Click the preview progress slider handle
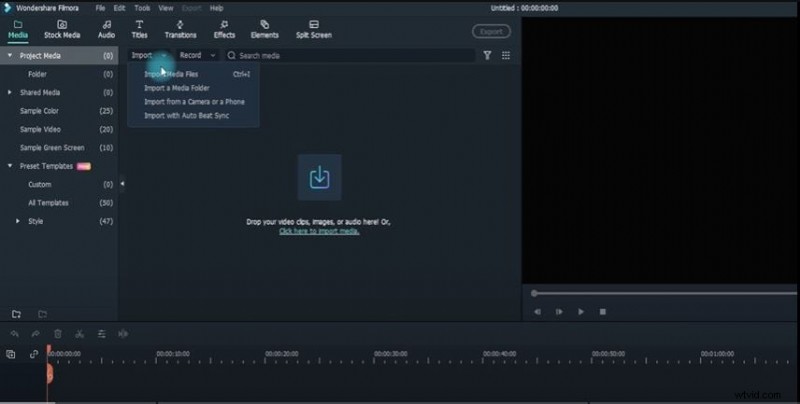This screenshot has height=404, width=800. point(534,293)
